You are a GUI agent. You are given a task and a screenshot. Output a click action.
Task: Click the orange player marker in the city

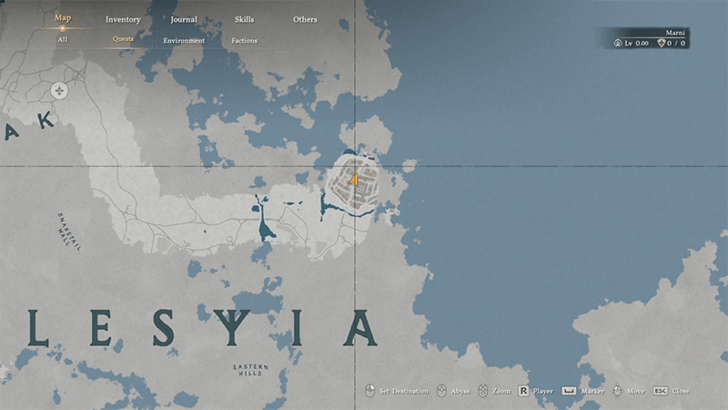(x=353, y=180)
